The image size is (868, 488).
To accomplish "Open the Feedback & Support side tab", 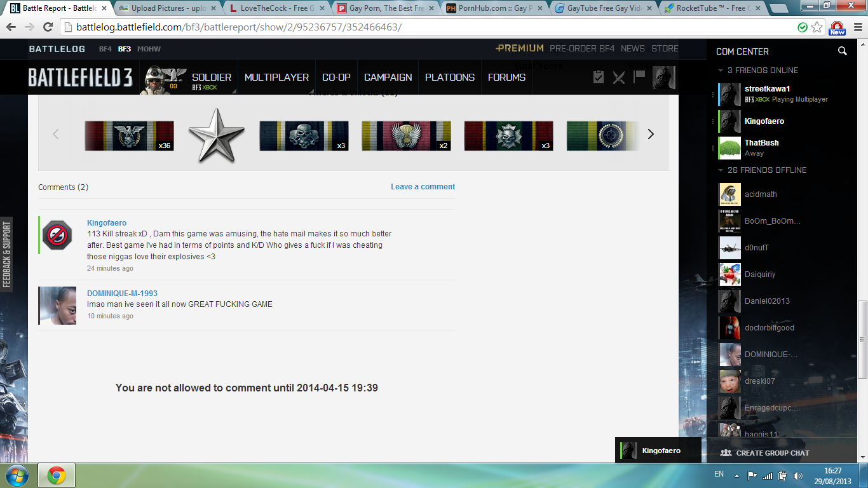I will (x=7, y=254).
